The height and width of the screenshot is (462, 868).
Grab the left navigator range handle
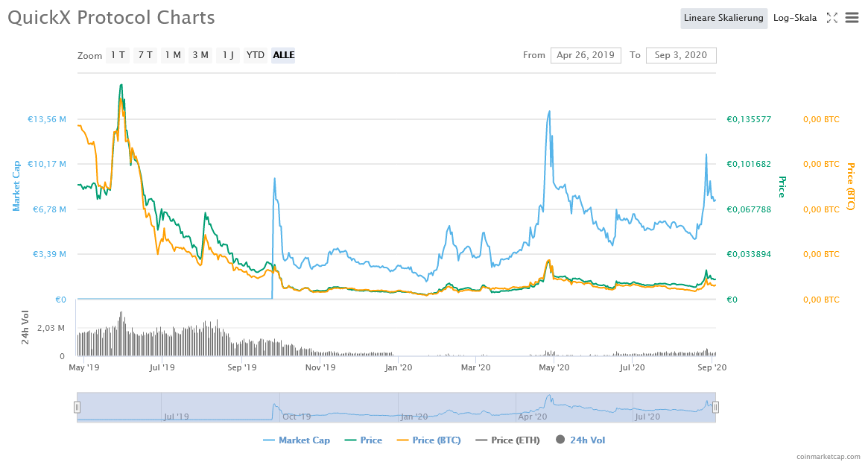pyautogui.click(x=77, y=407)
